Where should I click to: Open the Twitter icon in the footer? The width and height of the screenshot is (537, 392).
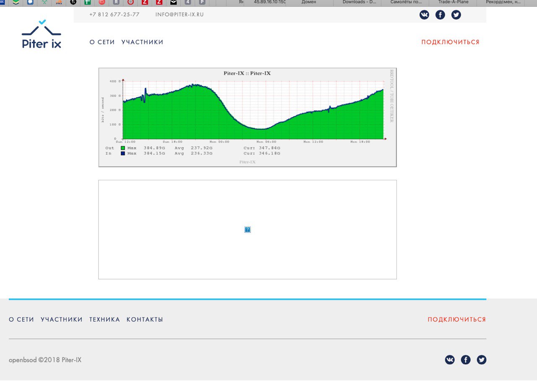coord(482,360)
